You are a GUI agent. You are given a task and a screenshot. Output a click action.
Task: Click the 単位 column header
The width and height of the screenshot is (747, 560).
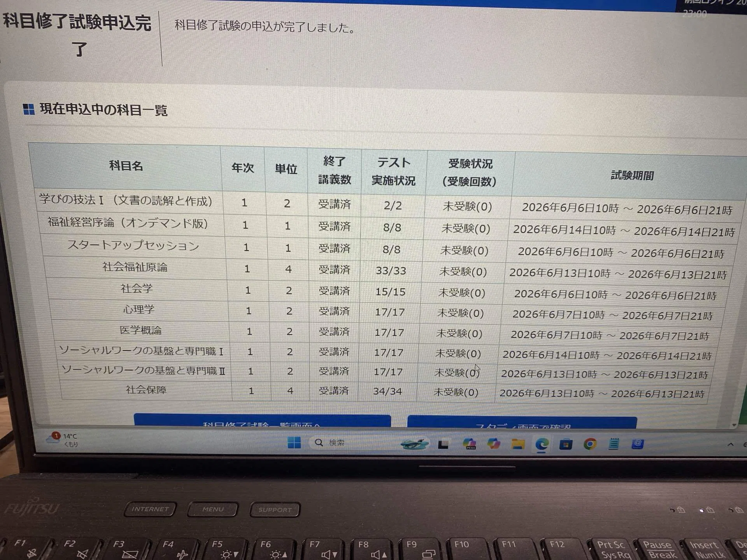[286, 169]
